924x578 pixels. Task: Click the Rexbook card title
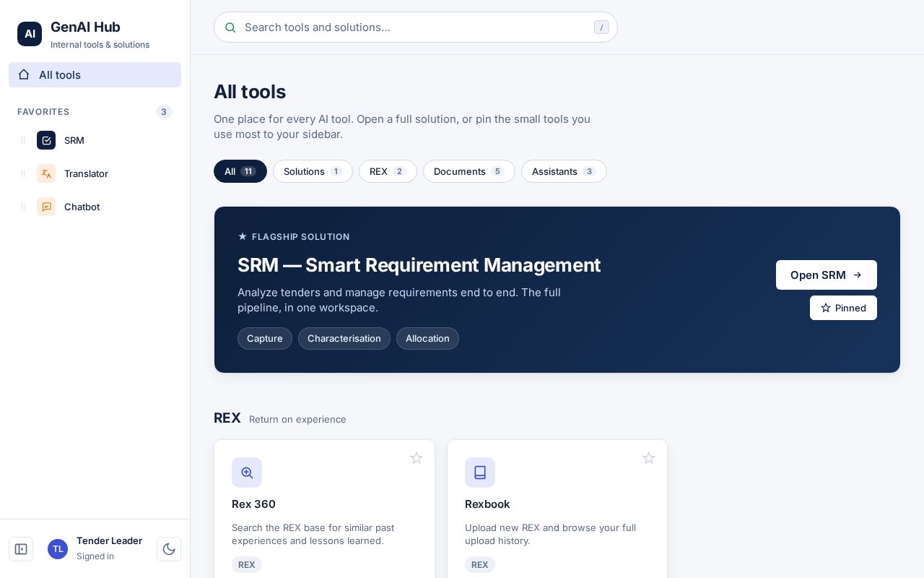click(x=487, y=504)
